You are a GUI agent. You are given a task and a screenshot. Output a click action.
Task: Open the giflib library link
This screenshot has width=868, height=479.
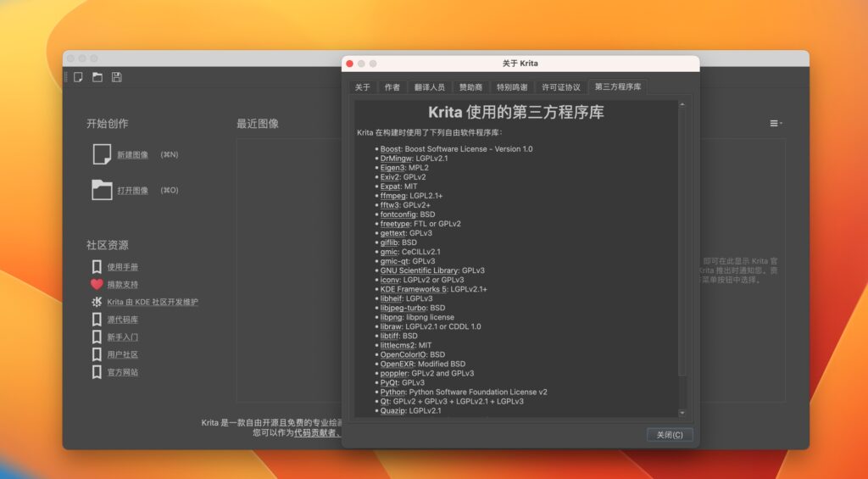click(389, 242)
